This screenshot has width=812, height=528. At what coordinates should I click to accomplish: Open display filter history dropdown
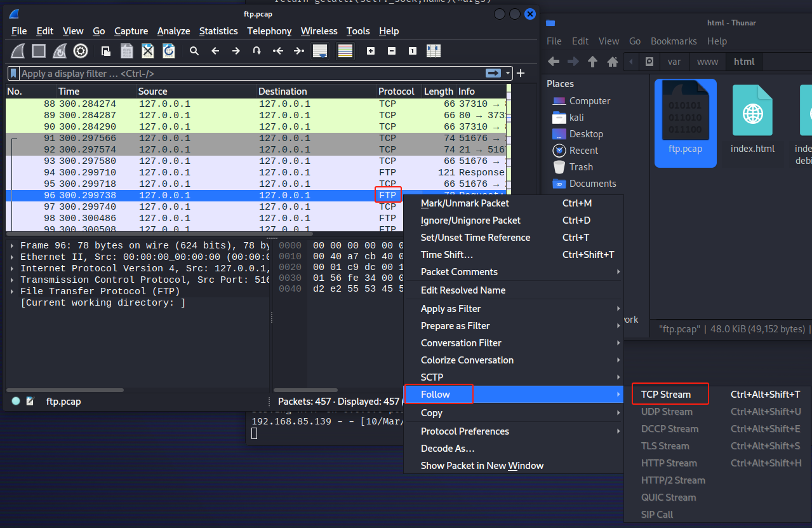[x=508, y=73]
